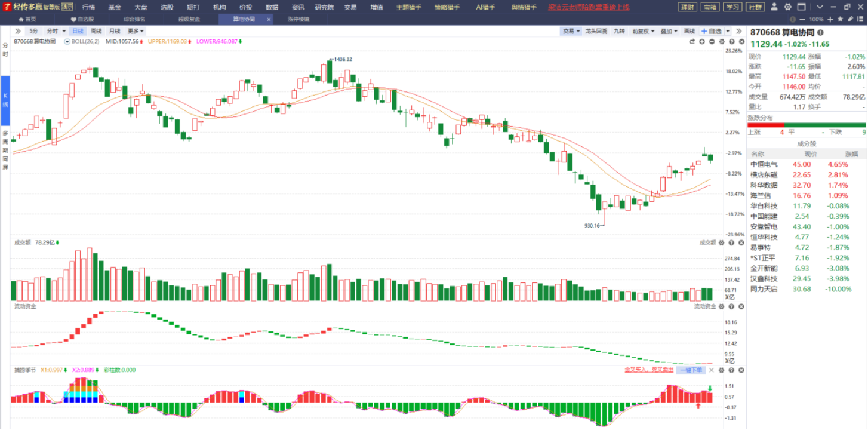Expand the BOLL indicator selector arrow
This screenshot has width=868, height=430.
67,42
